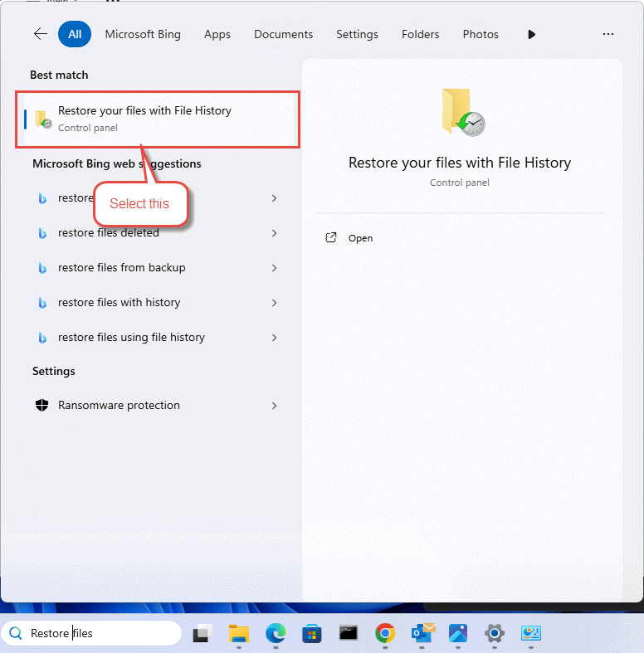Click the taskbar search box
This screenshot has height=653, width=644.
click(x=91, y=633)
